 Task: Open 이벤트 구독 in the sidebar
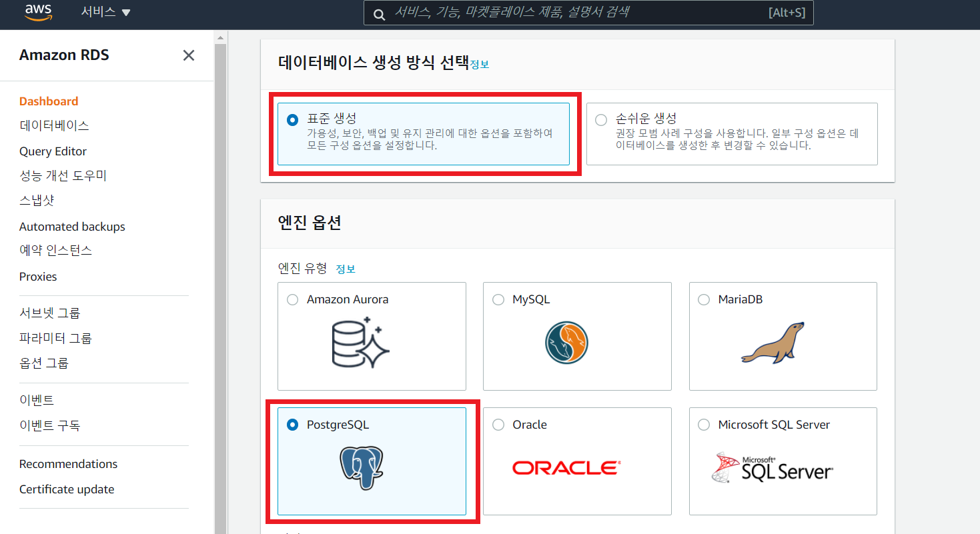50,425
